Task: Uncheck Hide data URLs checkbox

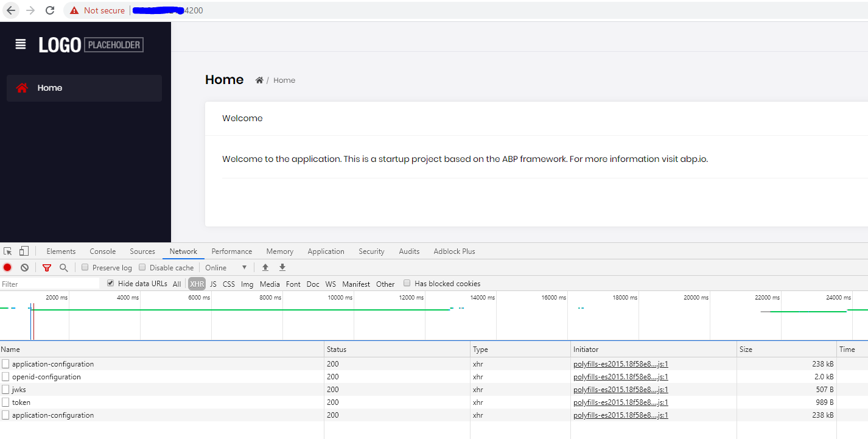Action: 110,283
